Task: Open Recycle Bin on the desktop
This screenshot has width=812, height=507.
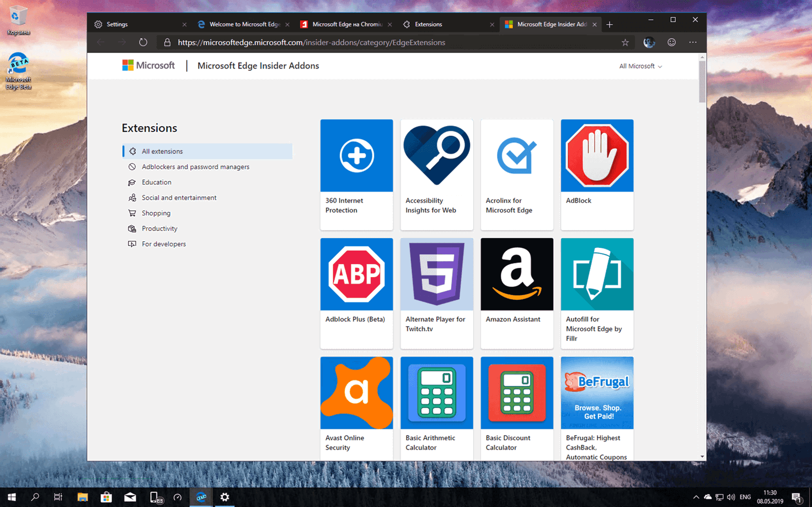Action: click(18, 21)
